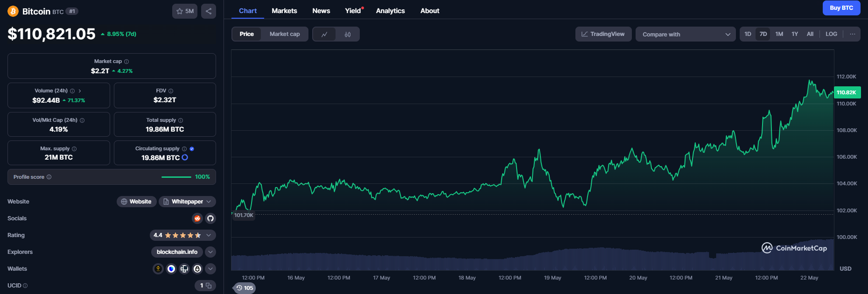Open the Vol/Mkt Cap info icon
This screenshot has height=294, width=868.
point(82,120)
